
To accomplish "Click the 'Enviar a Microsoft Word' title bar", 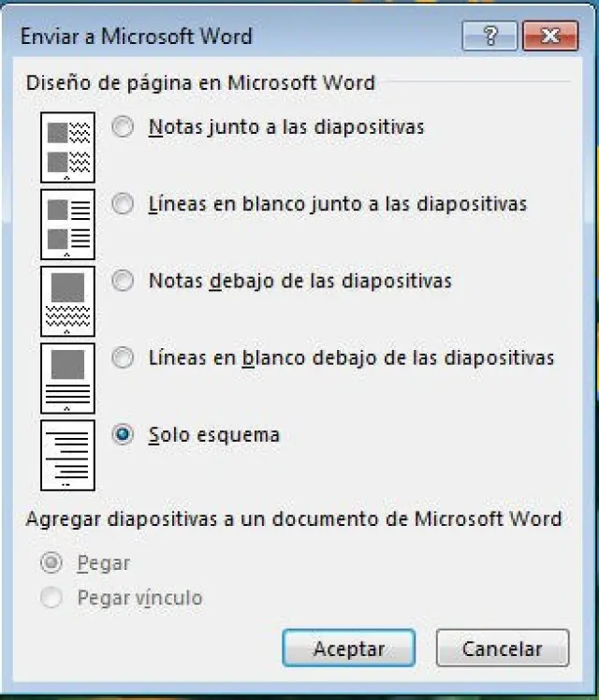I will (234, 36).
